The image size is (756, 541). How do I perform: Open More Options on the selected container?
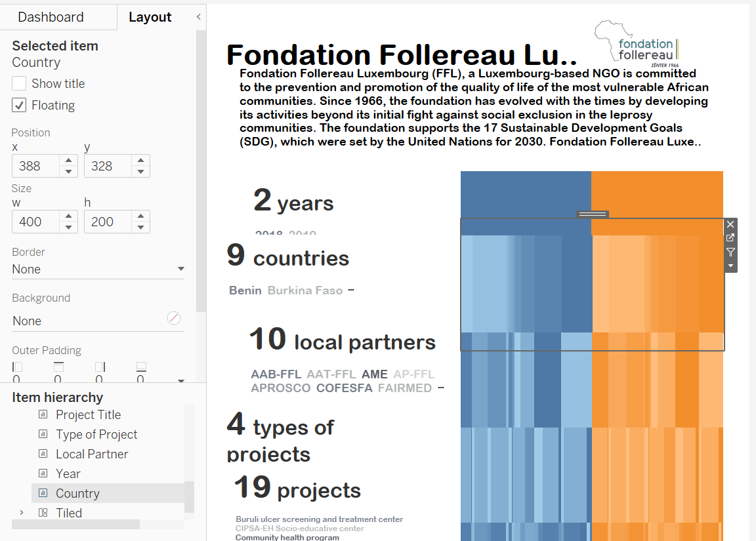tap(730, 265)
